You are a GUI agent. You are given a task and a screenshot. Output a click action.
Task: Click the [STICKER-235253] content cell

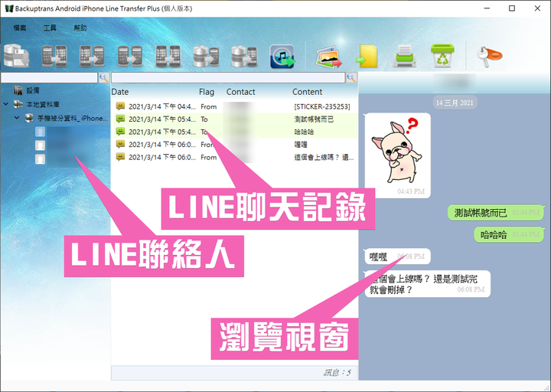[322, 106]
